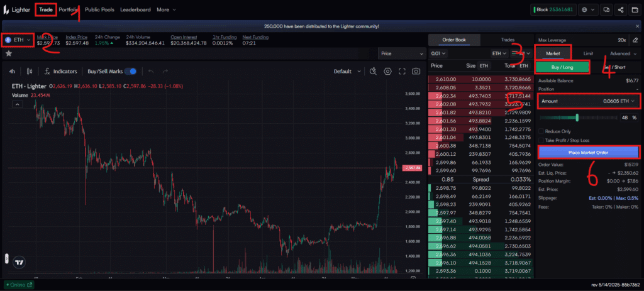Click the Online status link
The width and height of the screenshot is (644, 291).
pyautogui.click(x=19, y=285)
